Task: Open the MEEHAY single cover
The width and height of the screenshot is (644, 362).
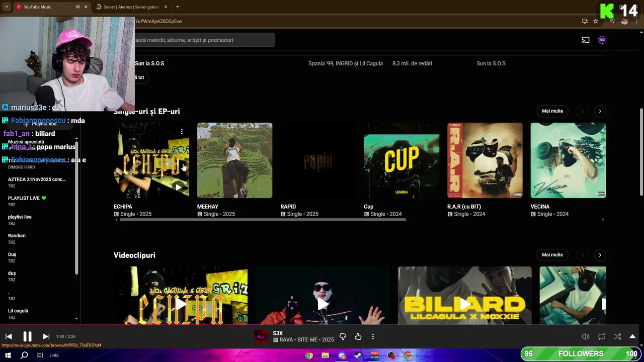Action: click(234, 160)
